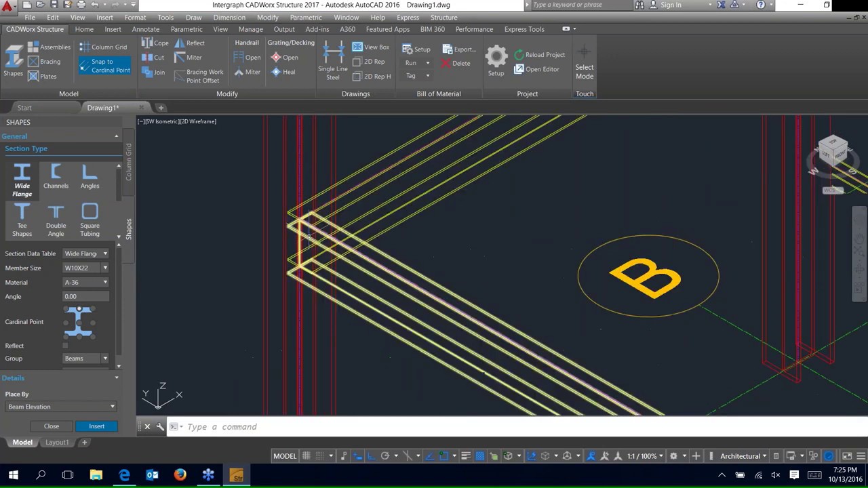Open the Bracing tool

(44, 62)
